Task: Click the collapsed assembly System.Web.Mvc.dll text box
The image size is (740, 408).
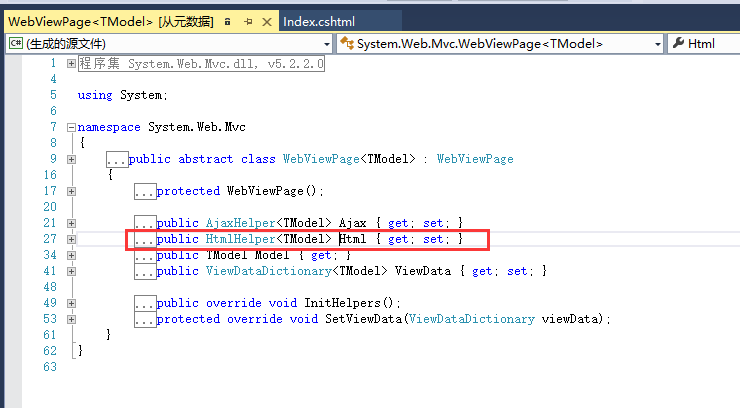Action: [x=202, y=64]
